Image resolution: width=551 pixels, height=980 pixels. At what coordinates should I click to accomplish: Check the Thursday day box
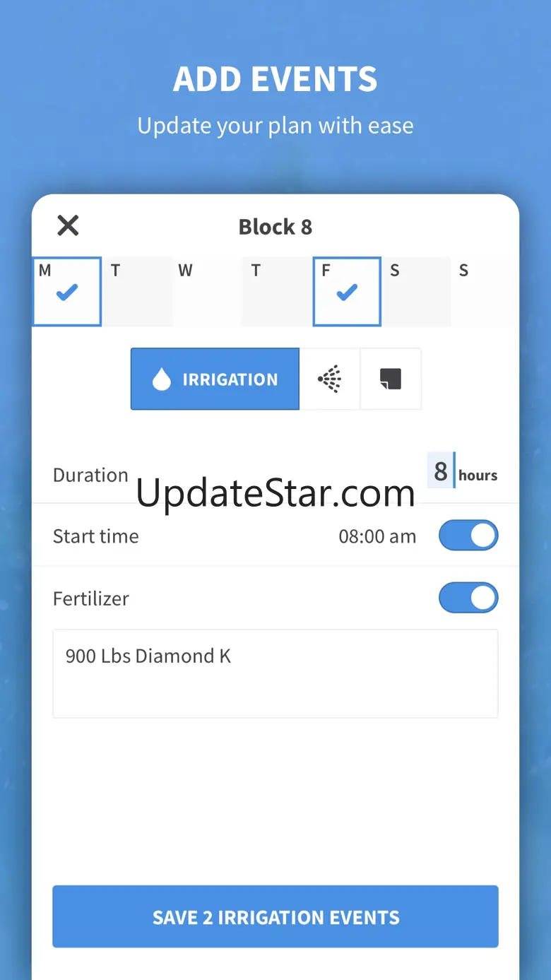pyautogui.click(x=277, y=291)
